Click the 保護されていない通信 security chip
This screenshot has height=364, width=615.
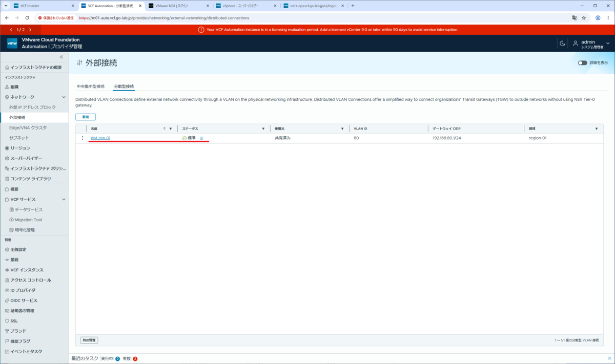point(55,17)
